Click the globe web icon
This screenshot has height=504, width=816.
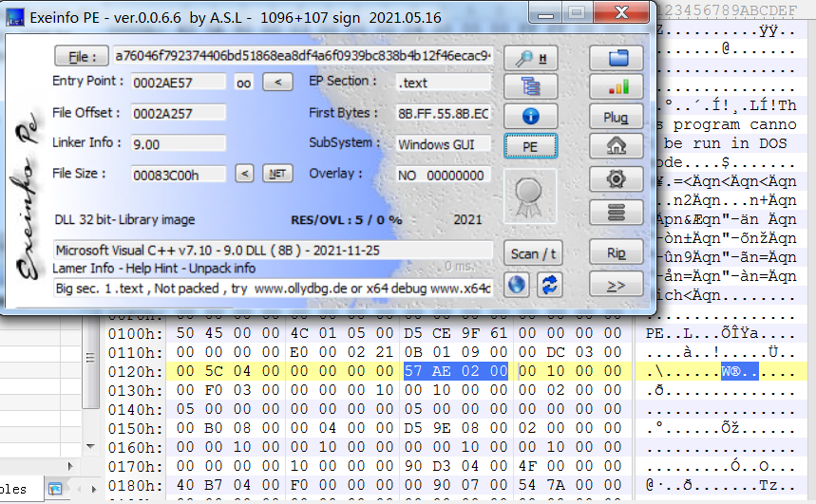pos(516,284)
